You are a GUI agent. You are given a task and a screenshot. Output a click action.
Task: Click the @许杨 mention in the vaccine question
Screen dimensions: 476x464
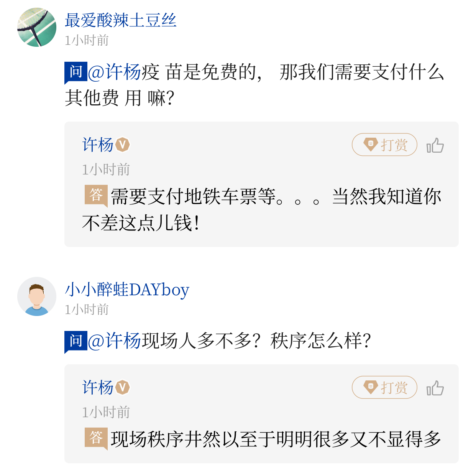point(115,72)
